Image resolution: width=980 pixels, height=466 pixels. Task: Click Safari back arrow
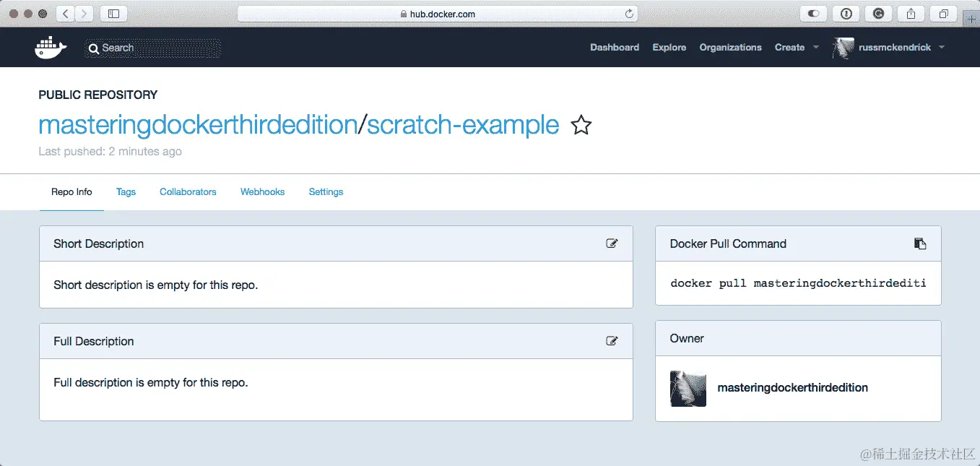pos(65,13)
